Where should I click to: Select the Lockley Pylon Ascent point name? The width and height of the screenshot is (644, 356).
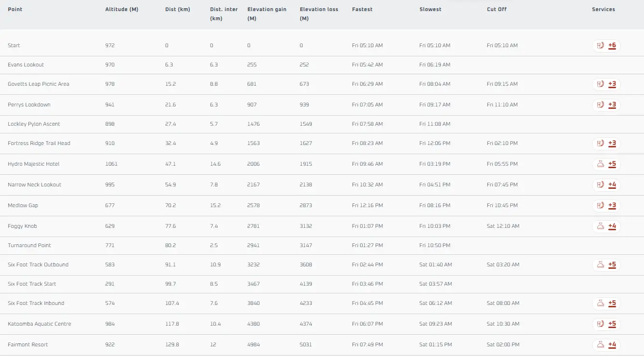point(34,124)
